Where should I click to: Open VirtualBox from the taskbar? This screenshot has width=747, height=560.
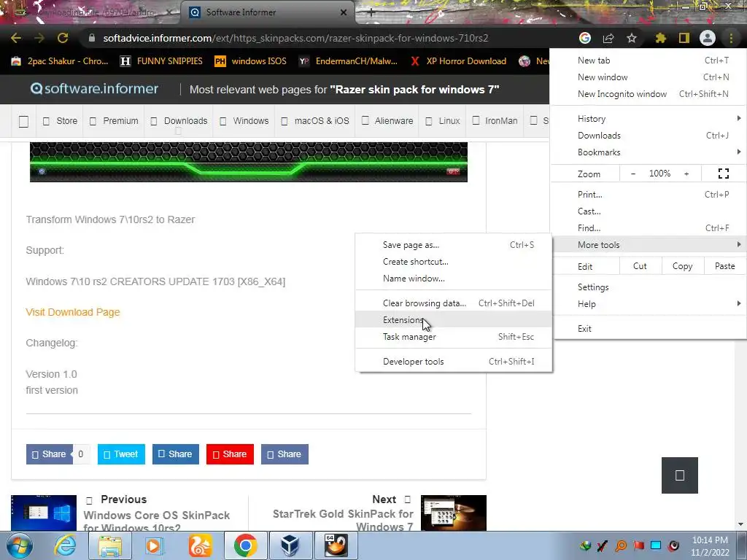point(290,545)
